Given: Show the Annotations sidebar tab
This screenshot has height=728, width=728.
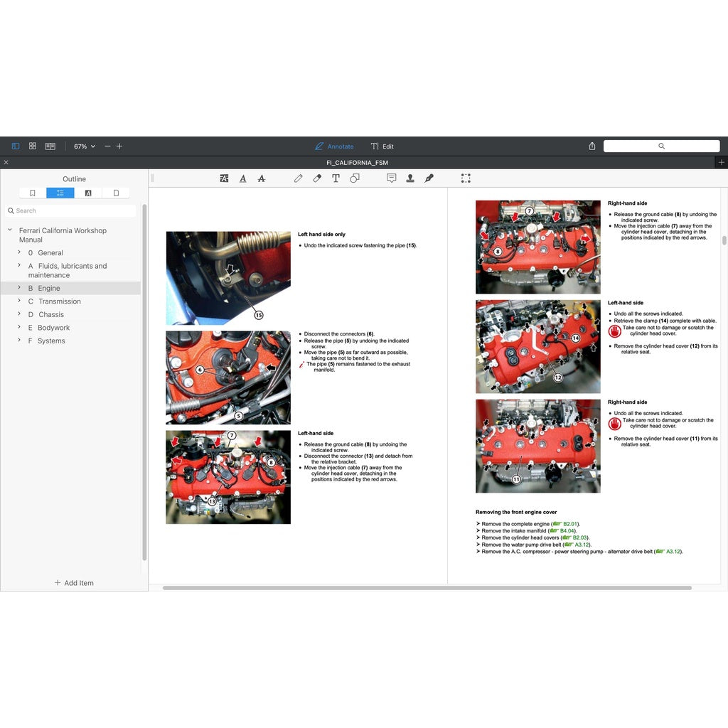Looking at the screenshot, I should (x=88, y=193).
